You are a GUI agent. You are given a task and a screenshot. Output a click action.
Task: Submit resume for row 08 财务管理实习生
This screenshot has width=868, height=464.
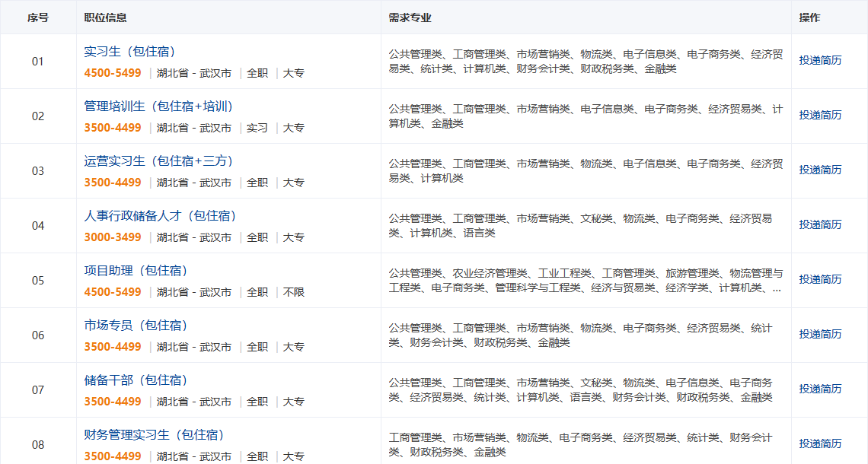pos(820,444)
